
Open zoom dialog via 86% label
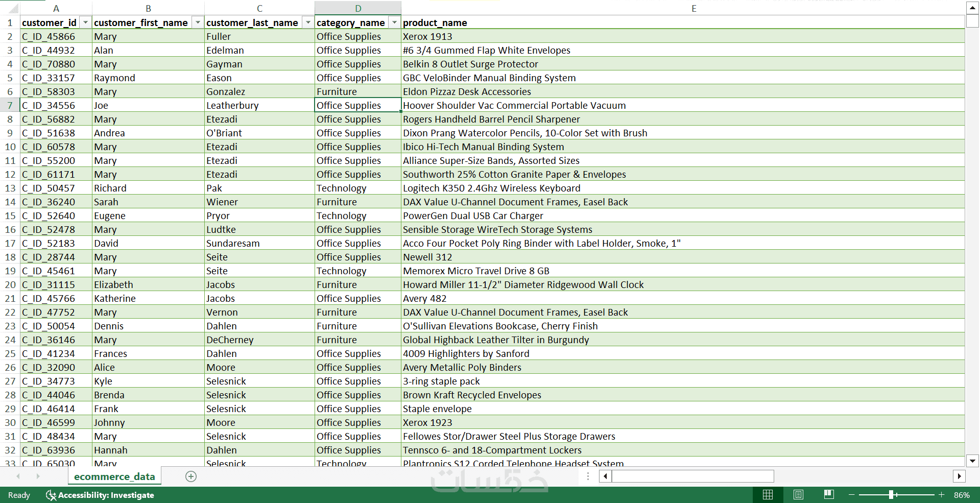tap(962, 495)
